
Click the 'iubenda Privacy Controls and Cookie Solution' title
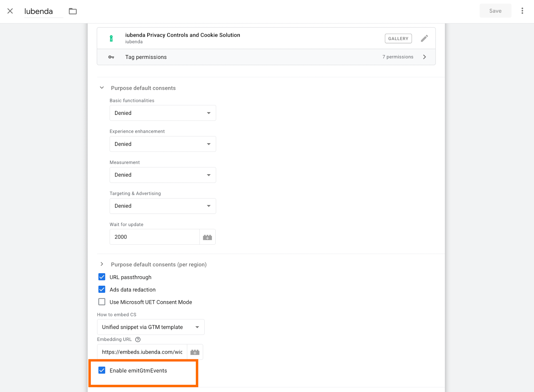(183, 35)
